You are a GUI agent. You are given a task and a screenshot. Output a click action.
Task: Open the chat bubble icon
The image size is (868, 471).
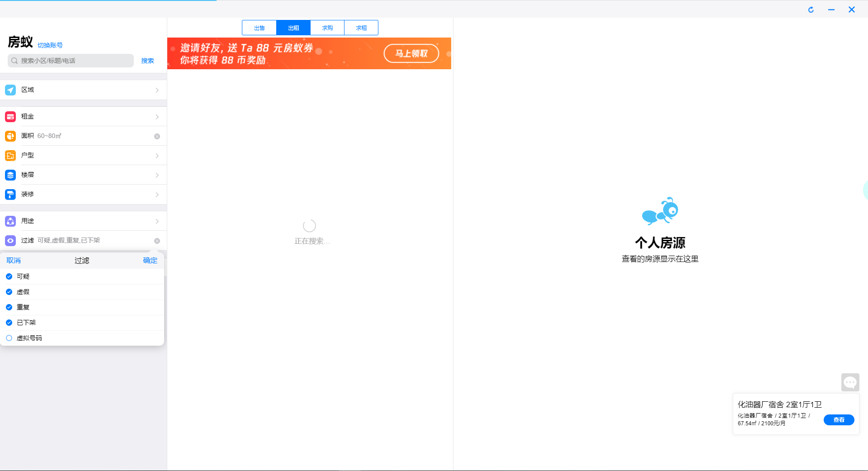(850, 382)
